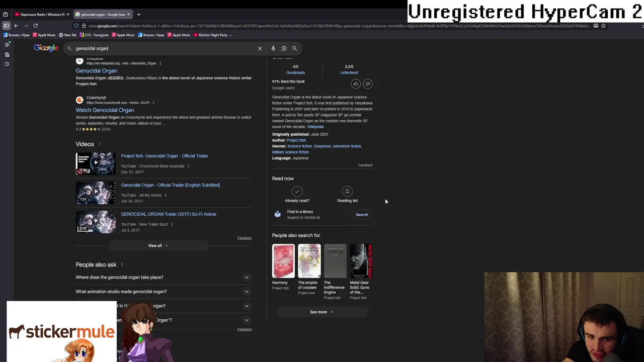Click the Science fiction genre link
The image size is (644, 362).
(299, 146)
